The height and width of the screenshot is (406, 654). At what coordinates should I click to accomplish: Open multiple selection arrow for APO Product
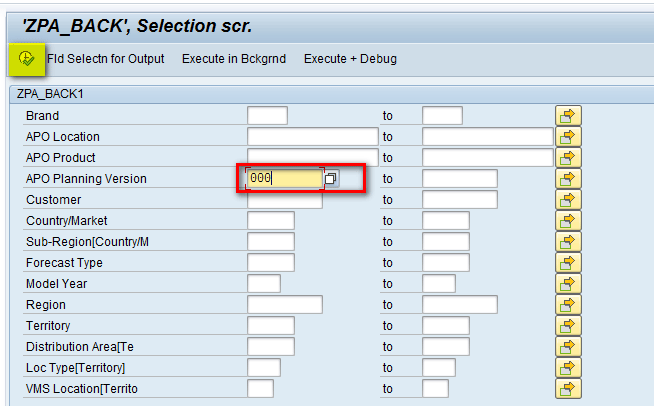[x=568, y=158]
